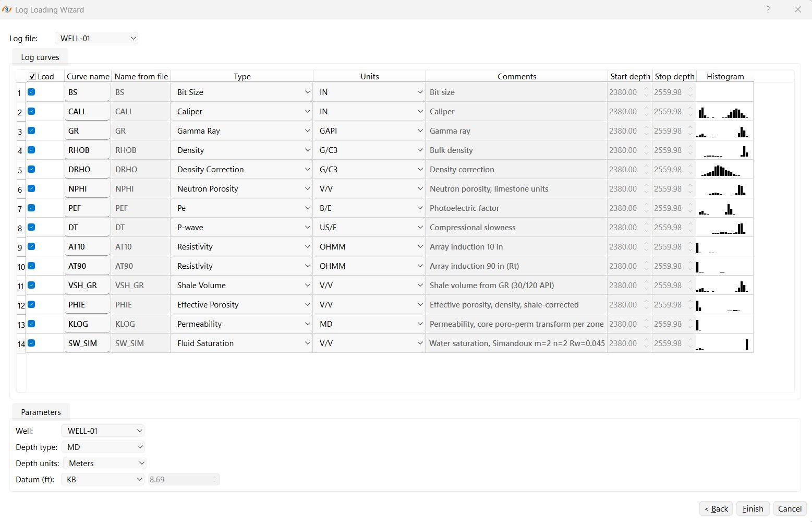Disable loading of the NPHI curve
Viewport: 812px width, 522px height.
[x=31, y=188]
